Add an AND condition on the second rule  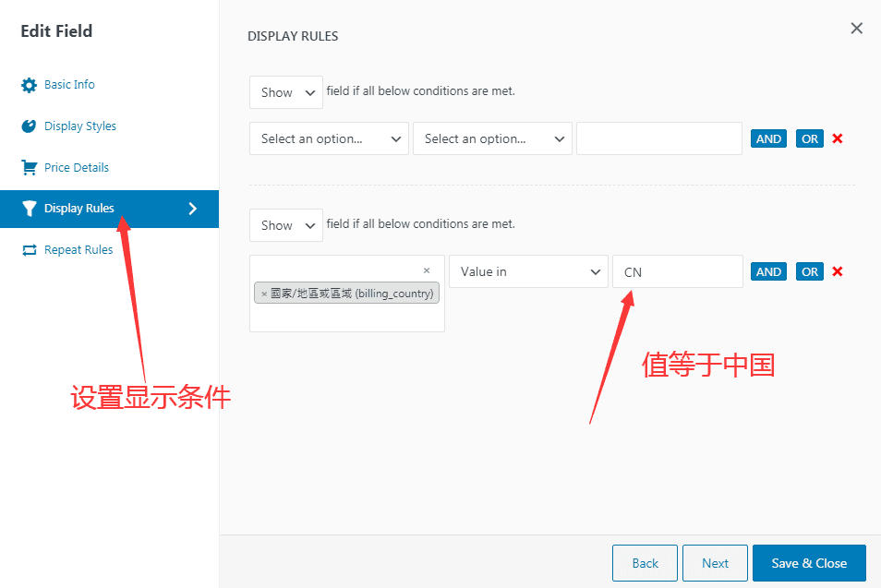tap(768, 270)
